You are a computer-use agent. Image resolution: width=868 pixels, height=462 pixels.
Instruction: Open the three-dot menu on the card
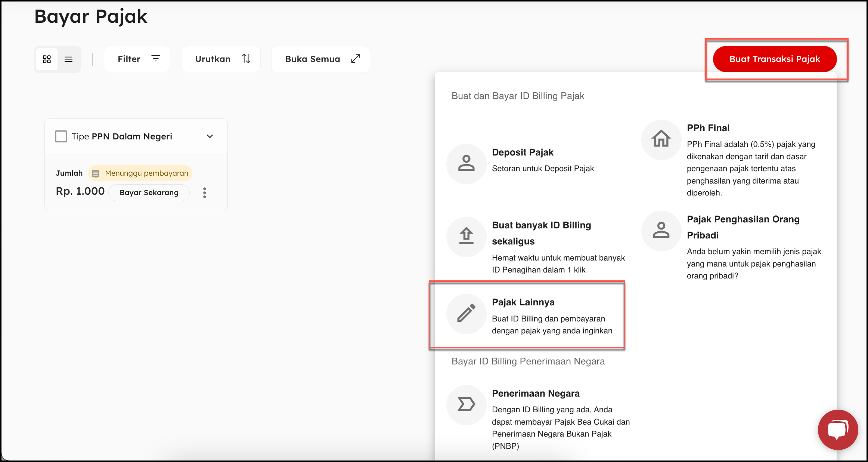pyautogui.click(x=204, y=192)
